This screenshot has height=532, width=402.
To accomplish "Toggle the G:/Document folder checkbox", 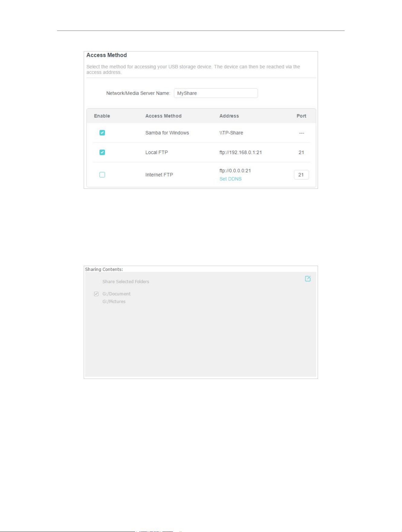I will pyautogui.click(x=96, y=294).
